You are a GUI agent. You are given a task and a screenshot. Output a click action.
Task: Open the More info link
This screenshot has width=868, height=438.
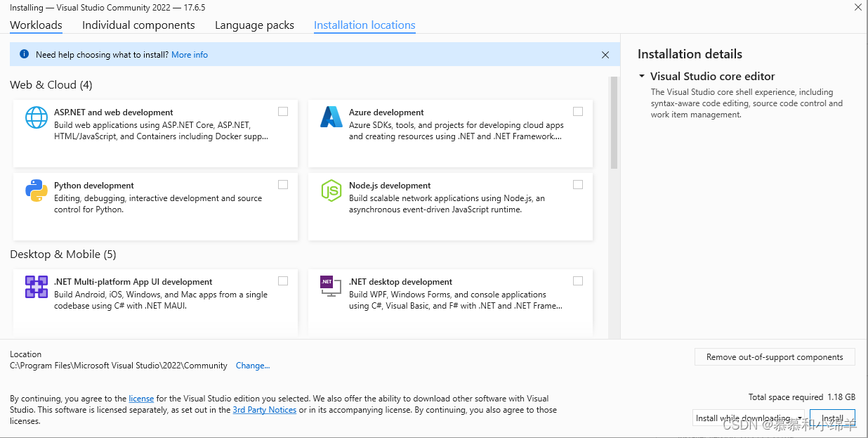coord(190,54)
